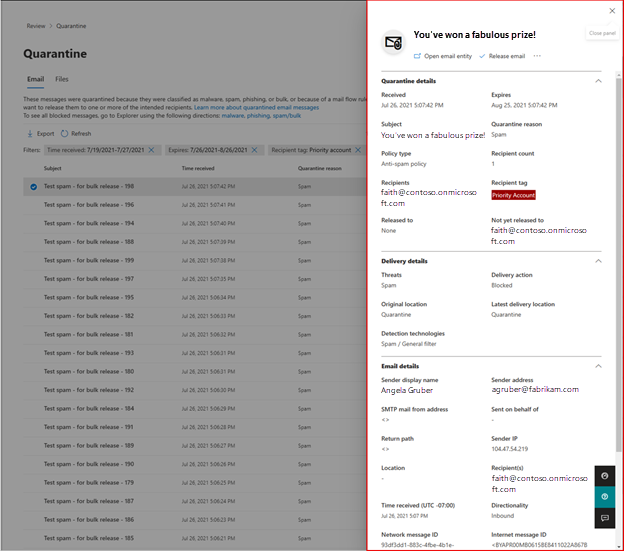Select Test spam bulk release 188
The image size is (638, 551).
pyautogui.click(x=194, y=242)
